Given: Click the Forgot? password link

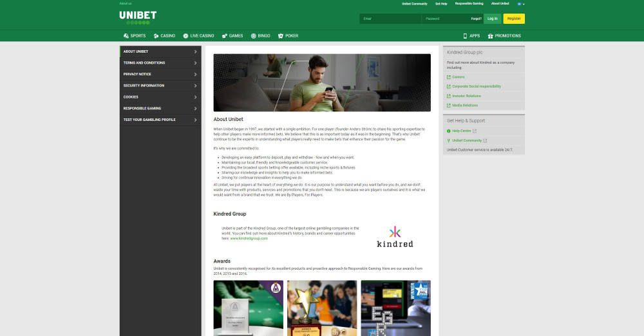Looking at the screenshot, I should coord(476,19).
